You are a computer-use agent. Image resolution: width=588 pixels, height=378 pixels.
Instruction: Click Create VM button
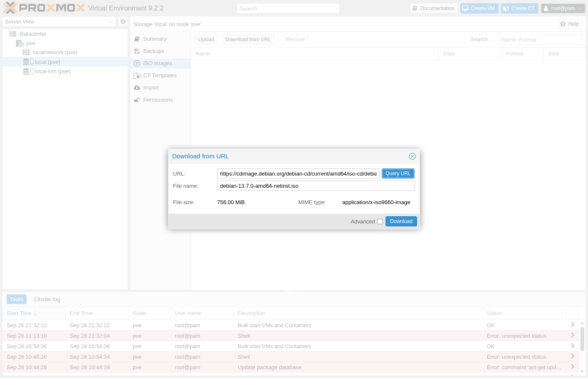tap(479, 8)
